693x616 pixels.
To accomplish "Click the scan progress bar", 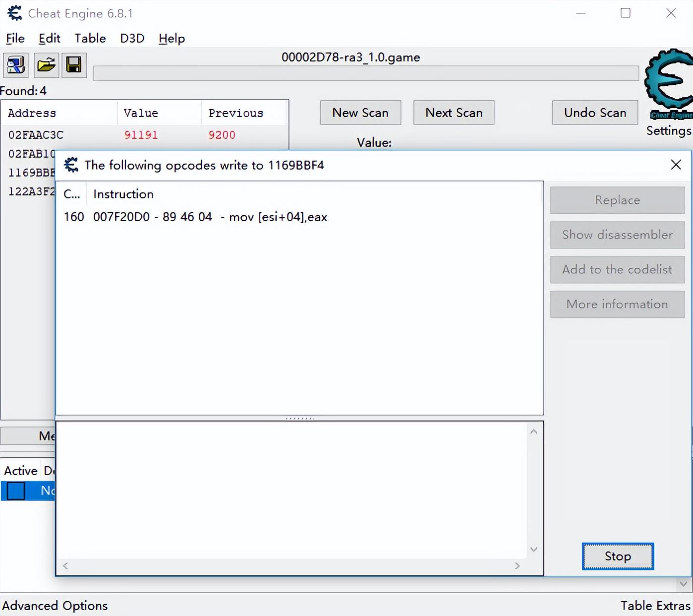I will 366,73.
